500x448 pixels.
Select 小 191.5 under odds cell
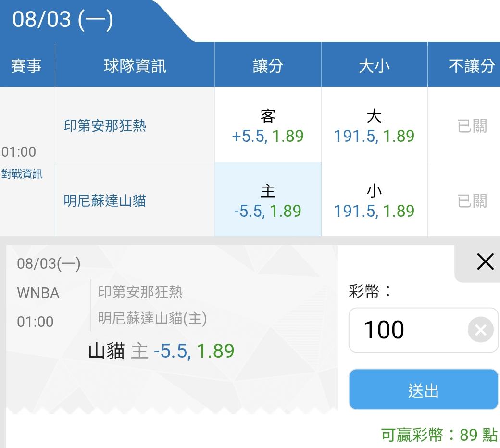pyautogui.click(x=374, y=199)
